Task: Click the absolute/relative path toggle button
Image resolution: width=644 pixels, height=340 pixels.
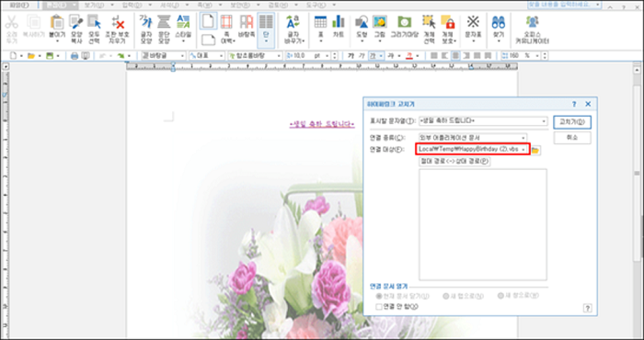Action: click(x=454, y=162)
